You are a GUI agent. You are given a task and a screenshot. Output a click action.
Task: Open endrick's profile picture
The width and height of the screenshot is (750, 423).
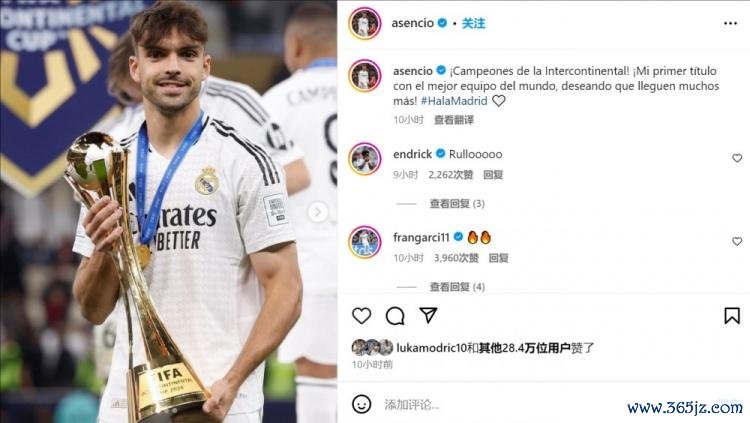pos(365,159)
